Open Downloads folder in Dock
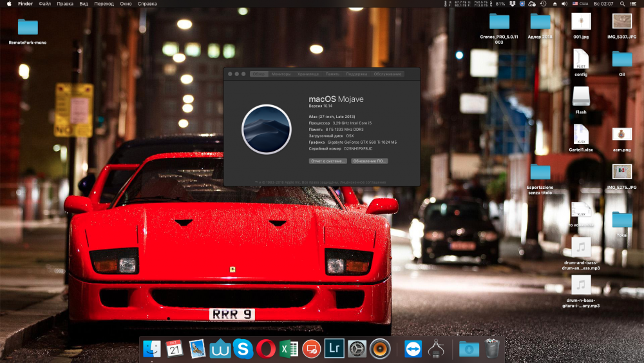Screen dimensions: 644x363 [x=469, y=349]
